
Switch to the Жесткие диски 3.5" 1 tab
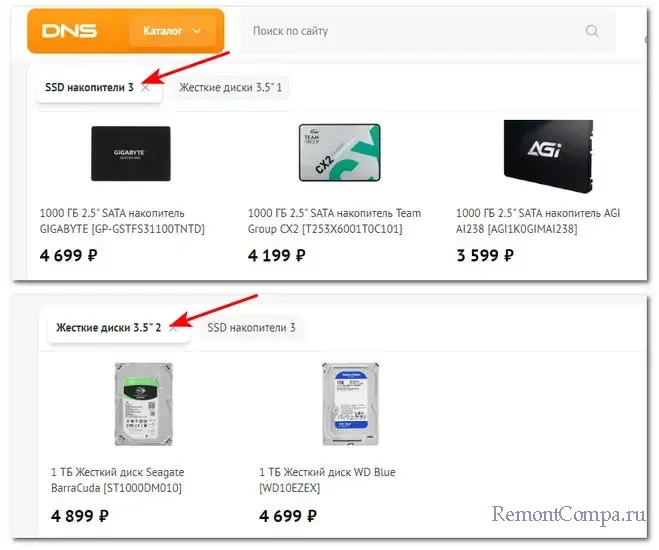click(231, 87)
